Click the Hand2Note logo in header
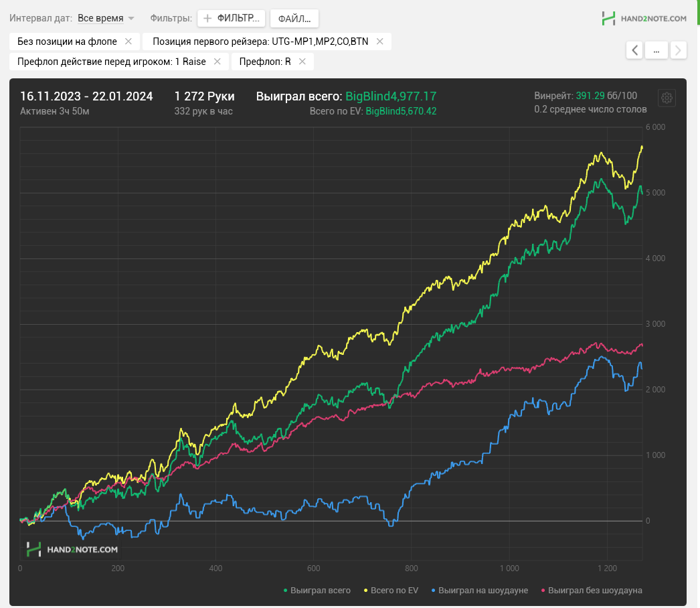The height and width of the screenshot is (608, 700). (644, 18)
